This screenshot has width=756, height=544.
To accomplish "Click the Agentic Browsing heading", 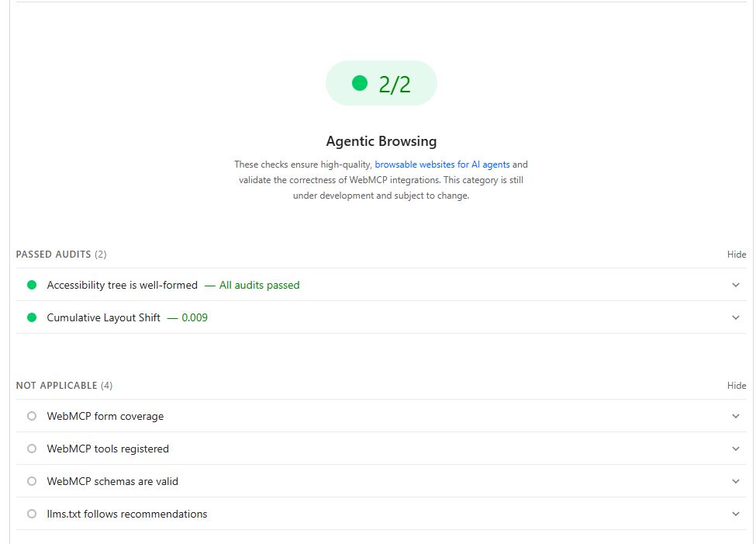I will tap(381, 141).
